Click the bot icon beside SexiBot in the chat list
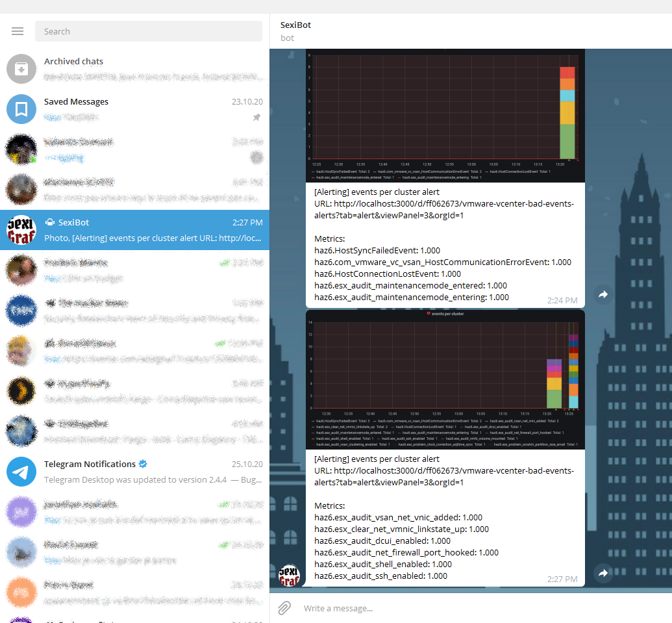 [50, 222]
